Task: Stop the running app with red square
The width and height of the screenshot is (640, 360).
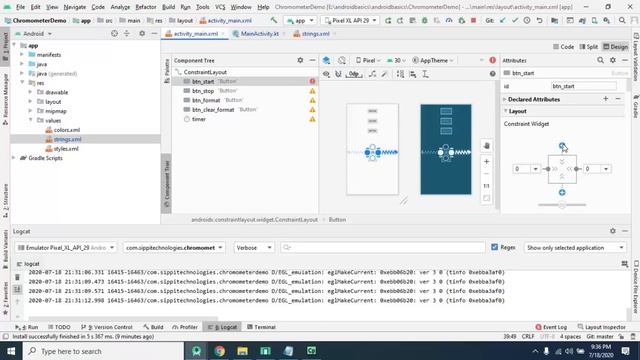Action: [x=473, y=20]
